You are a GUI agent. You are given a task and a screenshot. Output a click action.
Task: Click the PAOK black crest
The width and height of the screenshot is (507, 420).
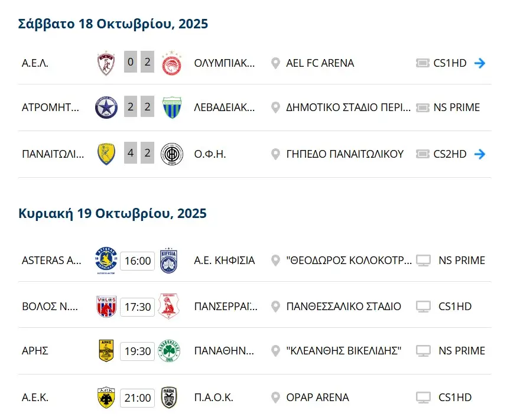[169, 398]
